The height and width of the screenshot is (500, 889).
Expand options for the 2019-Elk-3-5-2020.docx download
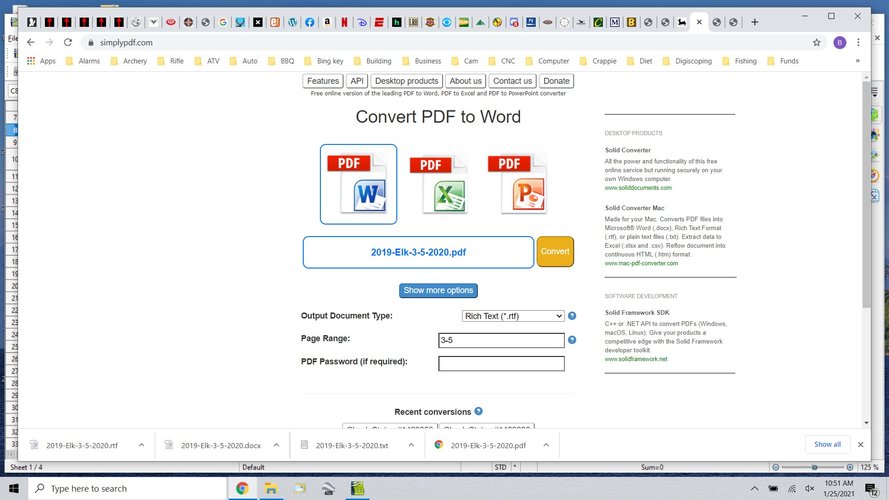click(276, 445)
